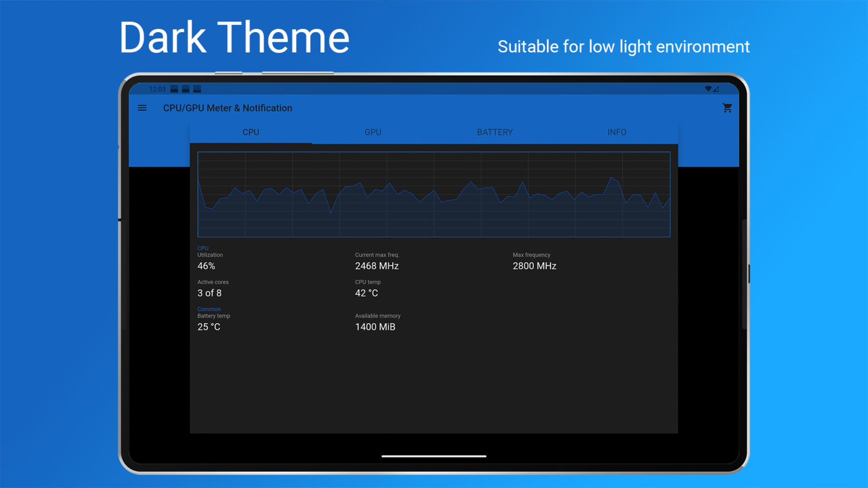View the INFO tab
The height and width of the screenshot is (488, 868).
[617, 132]
